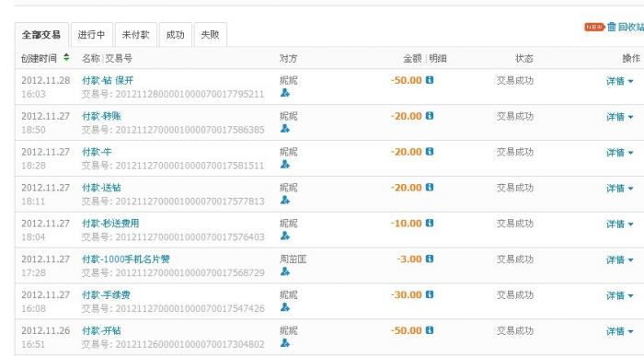Click the 创建时间 column header

point(39,58)
